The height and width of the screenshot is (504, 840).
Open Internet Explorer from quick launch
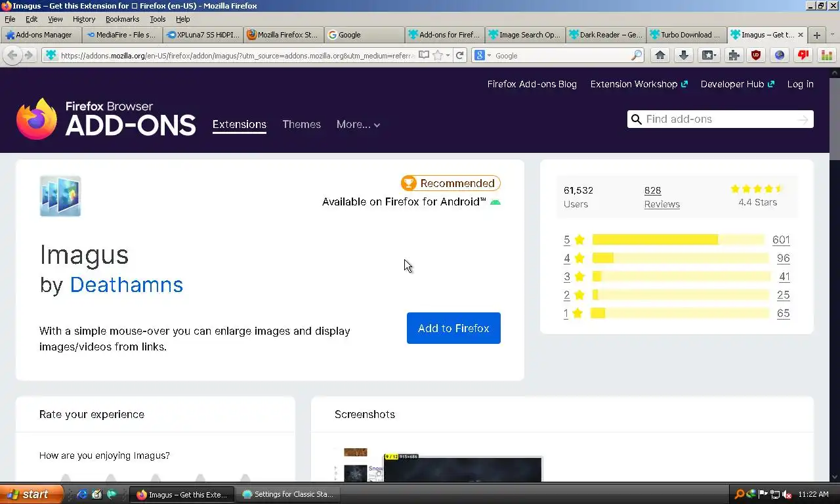click(81, 495)
